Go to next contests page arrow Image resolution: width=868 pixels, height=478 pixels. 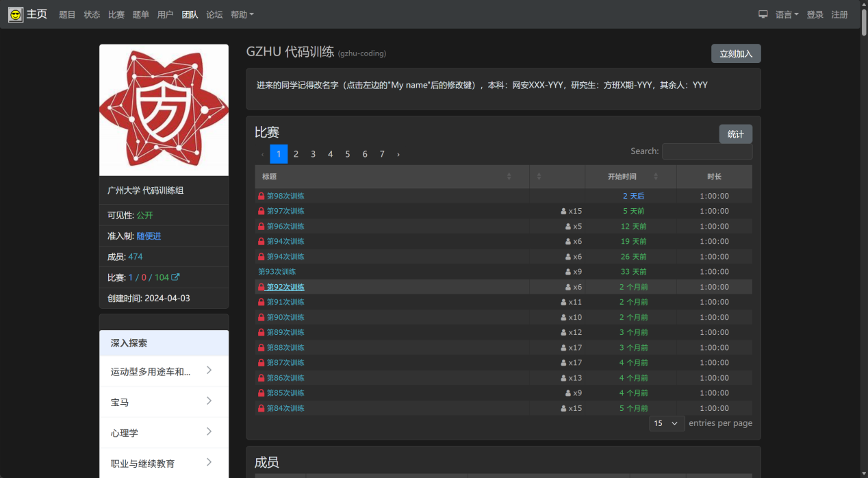(x=398, y=154)
